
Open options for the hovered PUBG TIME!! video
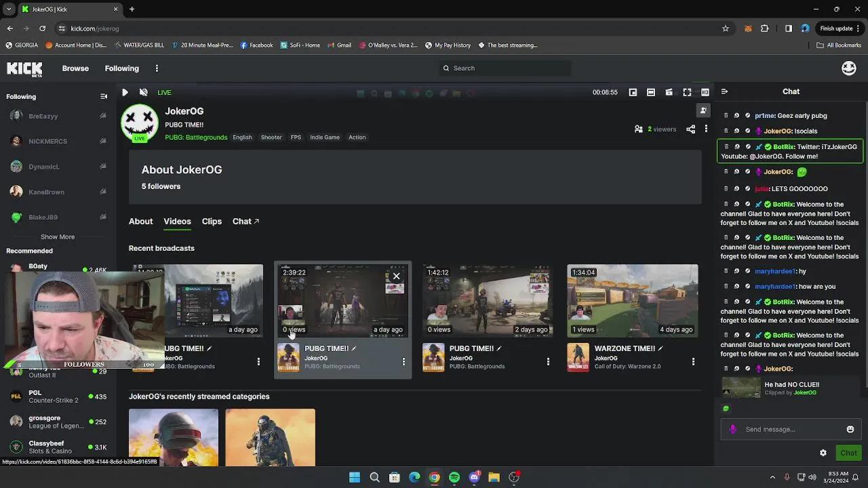[403, 362]
